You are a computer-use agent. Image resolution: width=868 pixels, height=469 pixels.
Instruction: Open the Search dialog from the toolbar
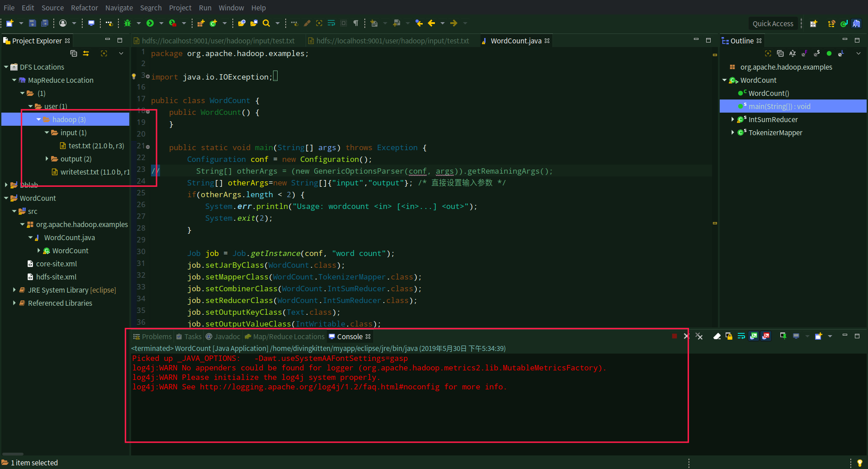(267, 23)
